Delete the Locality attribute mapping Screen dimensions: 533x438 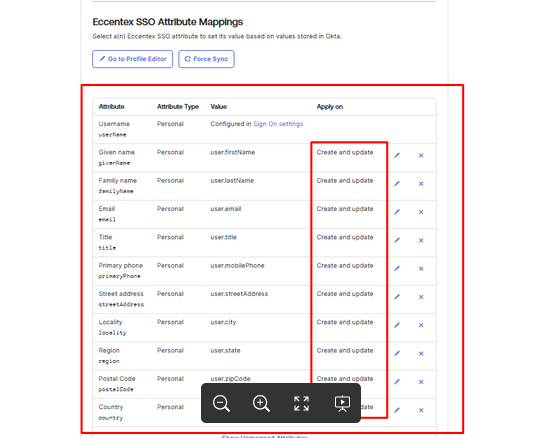(x=421, y=325)
